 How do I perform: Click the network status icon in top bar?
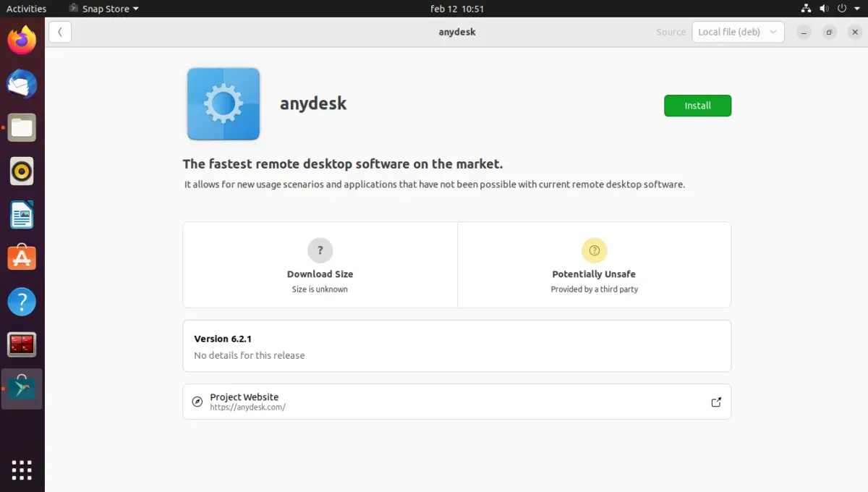pos(807,9)
